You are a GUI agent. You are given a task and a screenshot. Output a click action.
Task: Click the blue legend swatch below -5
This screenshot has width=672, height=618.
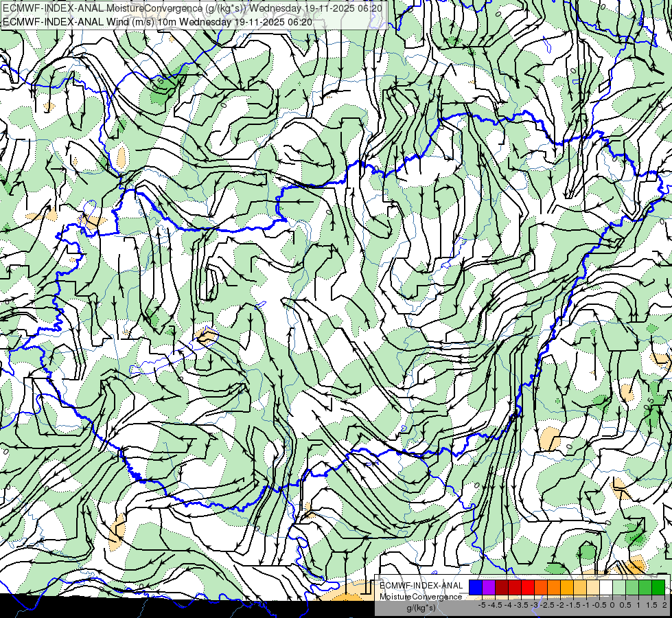coord(476,587)
